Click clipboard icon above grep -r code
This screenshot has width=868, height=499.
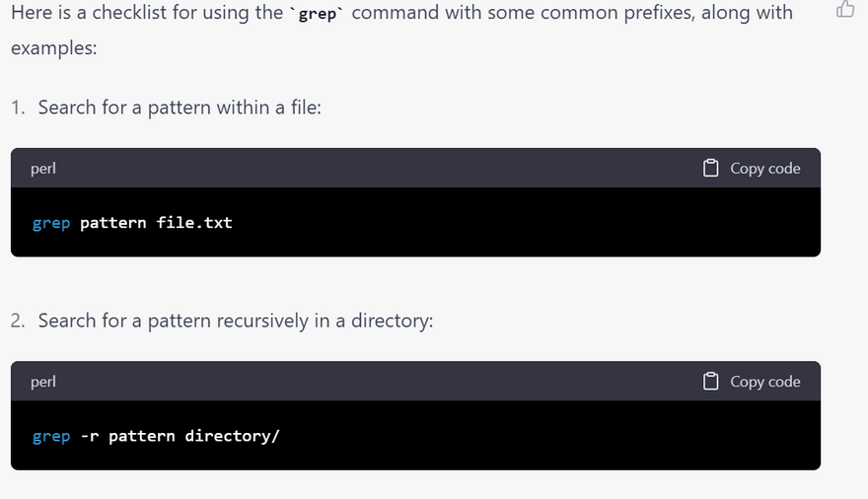pos(711,382)
